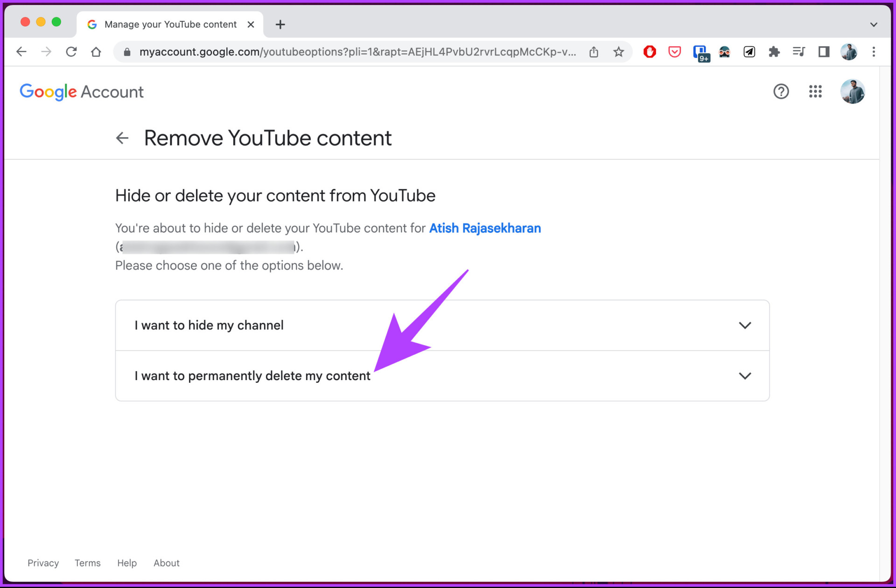This screenshot has height=588, width=896.
Task: Share this page from the address bar
Action: click(594, 52)
